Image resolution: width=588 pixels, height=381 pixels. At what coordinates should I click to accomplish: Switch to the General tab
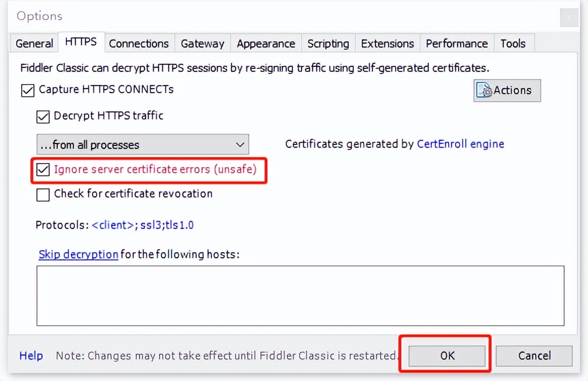pos(34,44)
